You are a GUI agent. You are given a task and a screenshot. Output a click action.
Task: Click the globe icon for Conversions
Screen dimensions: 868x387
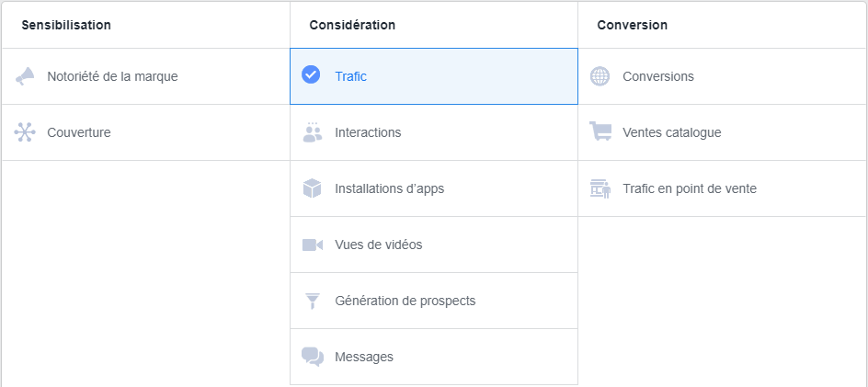click(600, 76)
